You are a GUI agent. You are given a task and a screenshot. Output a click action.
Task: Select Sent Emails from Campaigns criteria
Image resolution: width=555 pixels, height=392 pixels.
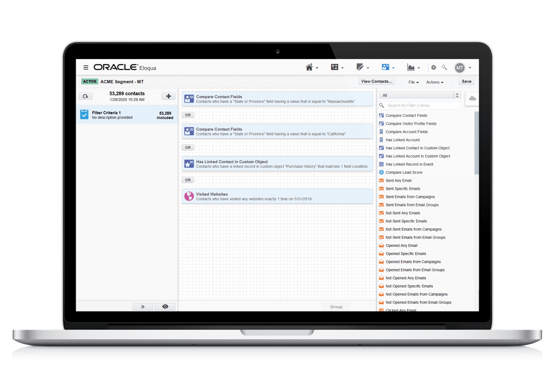click(410, 197)
